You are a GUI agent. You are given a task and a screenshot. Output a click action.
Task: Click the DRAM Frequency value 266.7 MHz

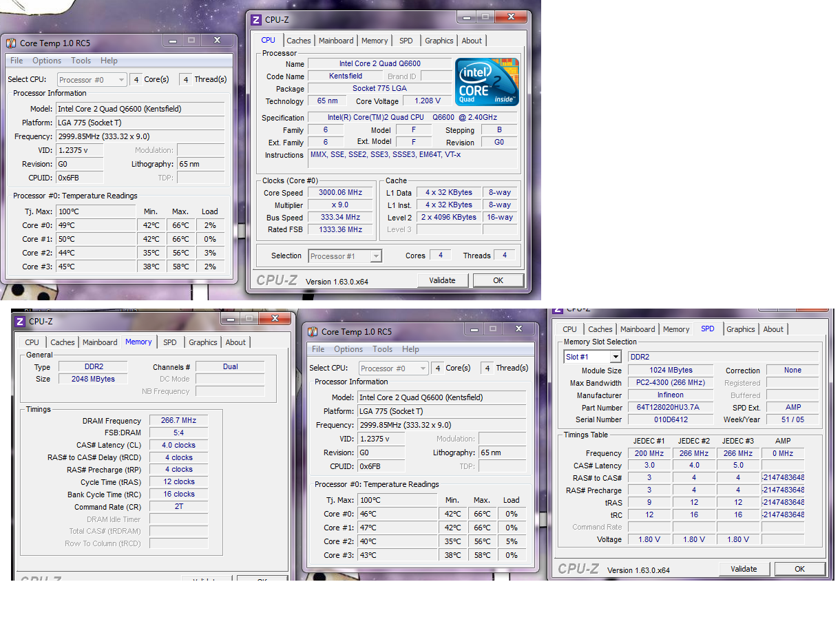pos(178,421)
